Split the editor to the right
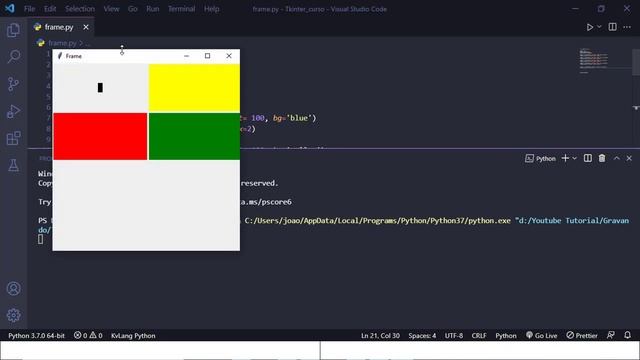This screenshot has width=640, height=360. point(612,27)
